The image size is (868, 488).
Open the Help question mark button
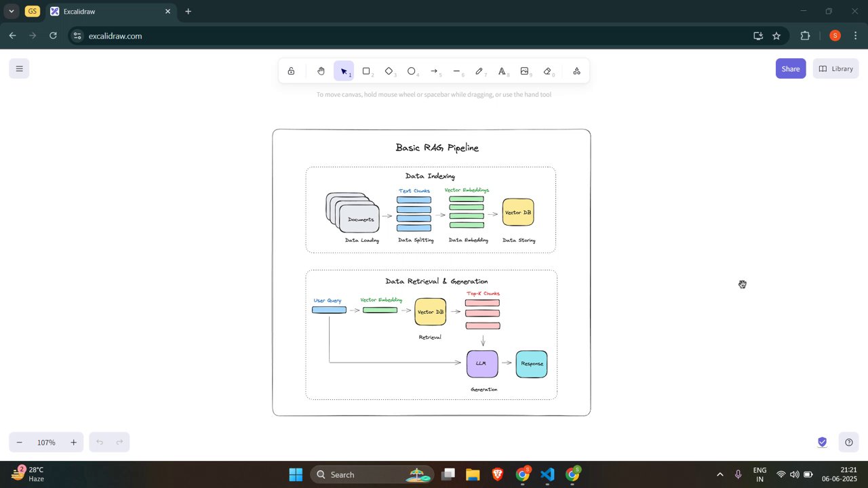pyautogui.click(x=849, y=443)
